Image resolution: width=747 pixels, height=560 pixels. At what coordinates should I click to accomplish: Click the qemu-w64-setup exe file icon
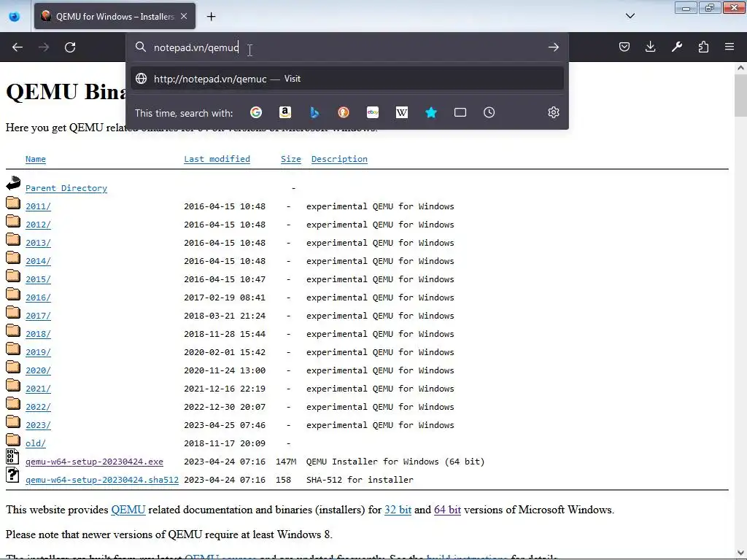point(12,456)
